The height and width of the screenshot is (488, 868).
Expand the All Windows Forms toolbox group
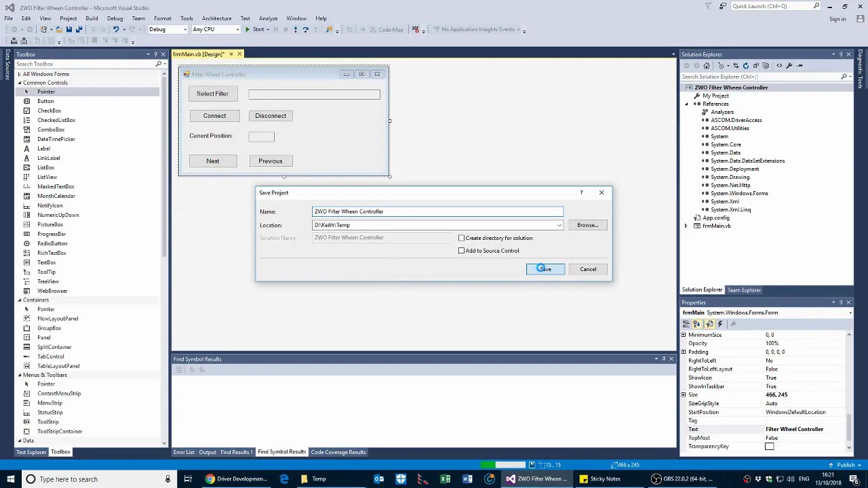click(20, 74)
